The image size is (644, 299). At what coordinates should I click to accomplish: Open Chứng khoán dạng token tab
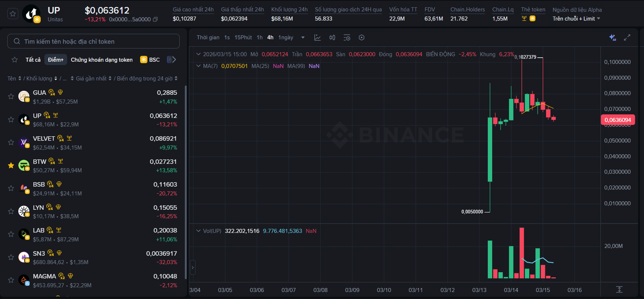102,60
